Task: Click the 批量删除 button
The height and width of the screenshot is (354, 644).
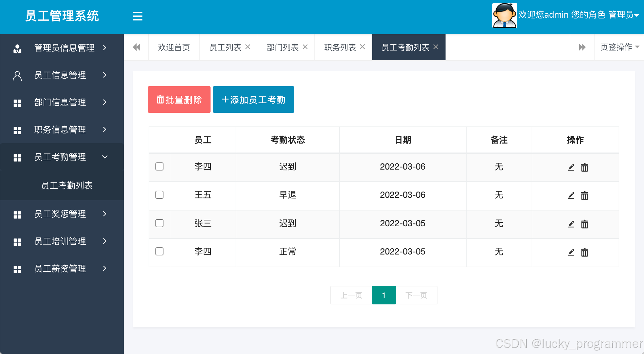Action: (x=179, y=100)
